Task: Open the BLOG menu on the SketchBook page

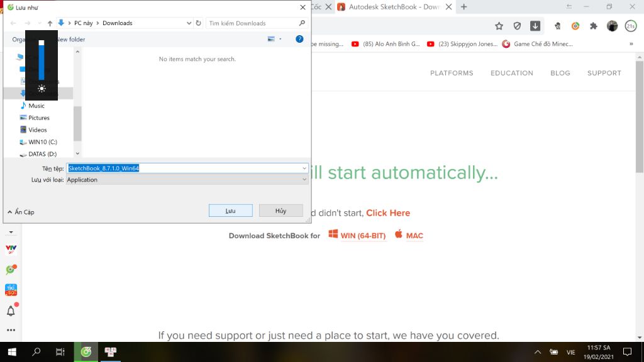Action: [560, 73]
